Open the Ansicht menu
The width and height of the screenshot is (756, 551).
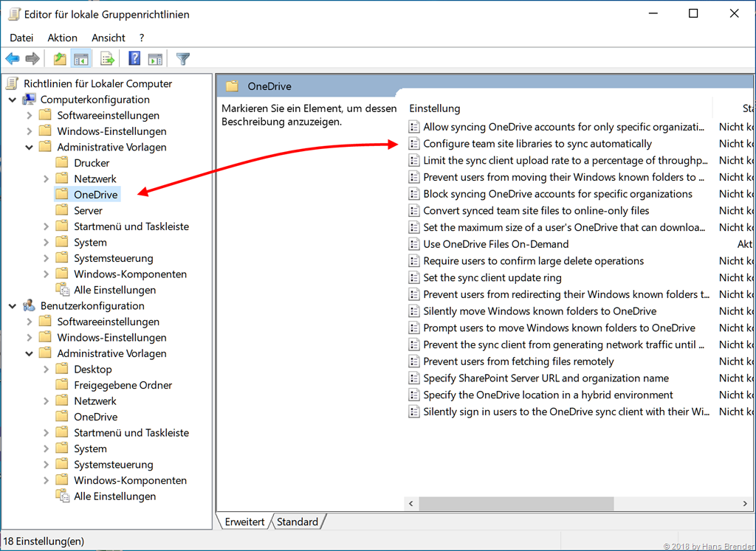109,38
